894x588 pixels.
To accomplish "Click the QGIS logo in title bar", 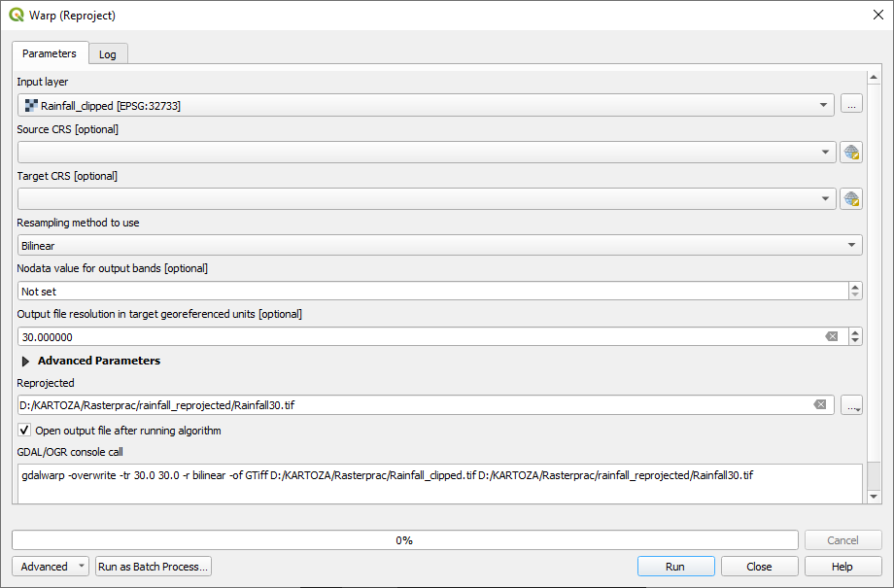I will click(17, 16).
